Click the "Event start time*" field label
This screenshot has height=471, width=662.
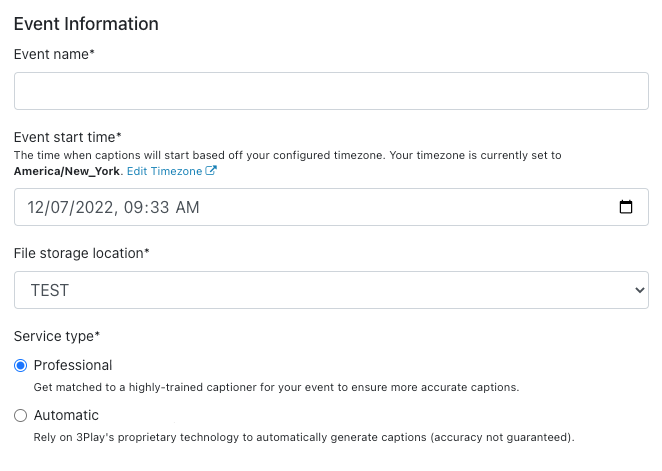pos(67,138)
